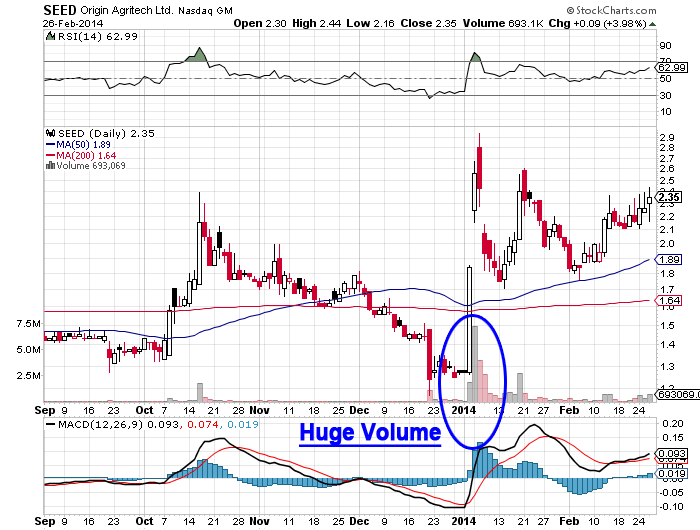Viewport: 700px width, 530px height.
Task: Click the -0.10 level on the MACD axis
Action: (x=671, y=507)
